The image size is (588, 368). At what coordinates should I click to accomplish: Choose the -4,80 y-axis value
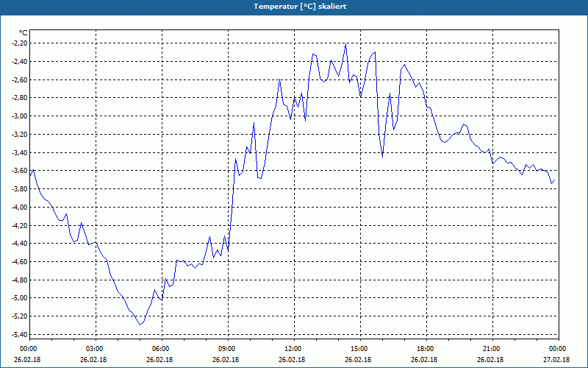tap(20, 280)
